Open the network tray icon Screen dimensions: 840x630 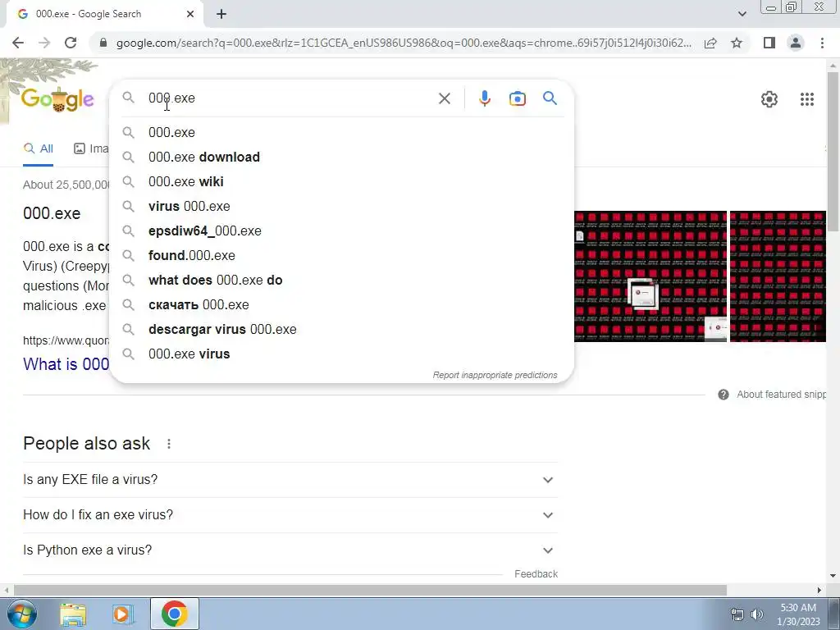click(737, 614)
